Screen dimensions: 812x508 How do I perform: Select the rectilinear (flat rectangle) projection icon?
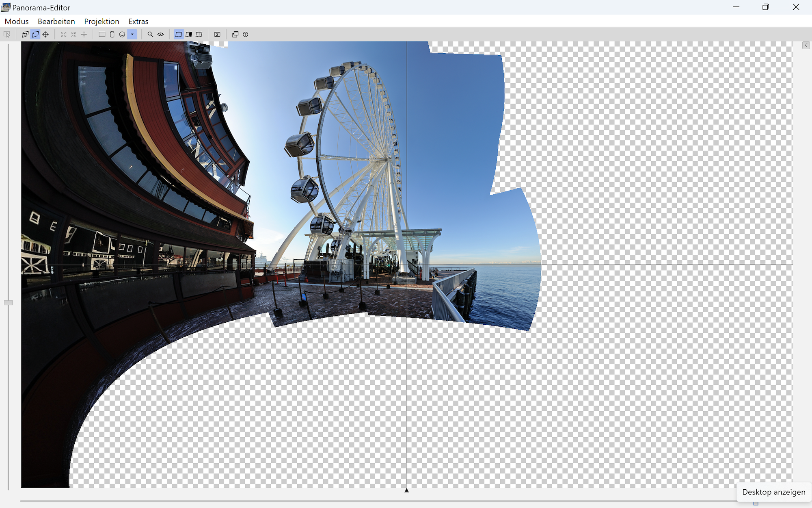click(x=102, y=35)
